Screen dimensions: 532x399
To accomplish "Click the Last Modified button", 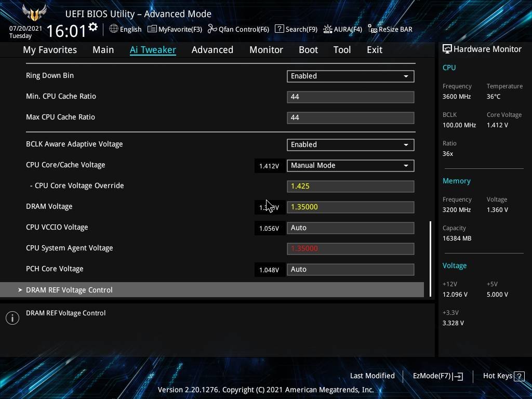I will (372, 376).
